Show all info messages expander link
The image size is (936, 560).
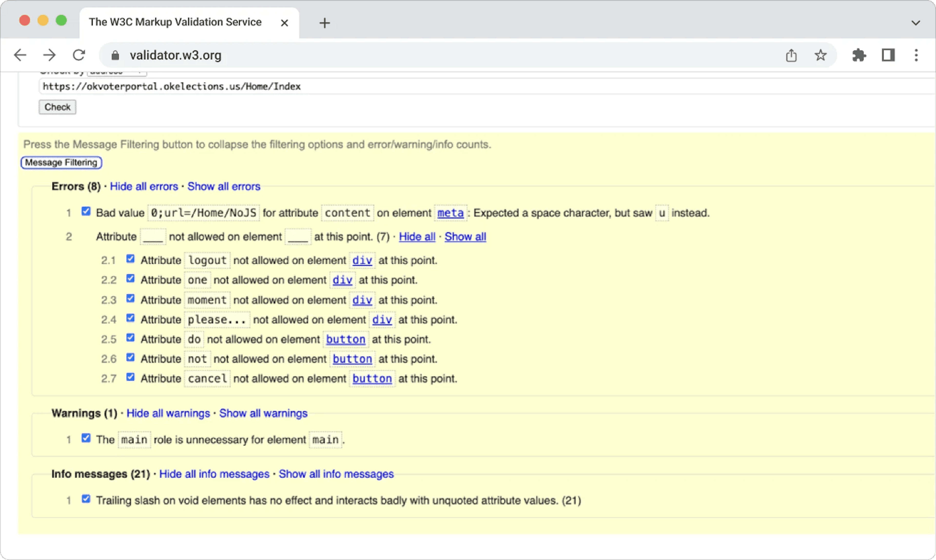pyautogui.click(x=336, y=474)
